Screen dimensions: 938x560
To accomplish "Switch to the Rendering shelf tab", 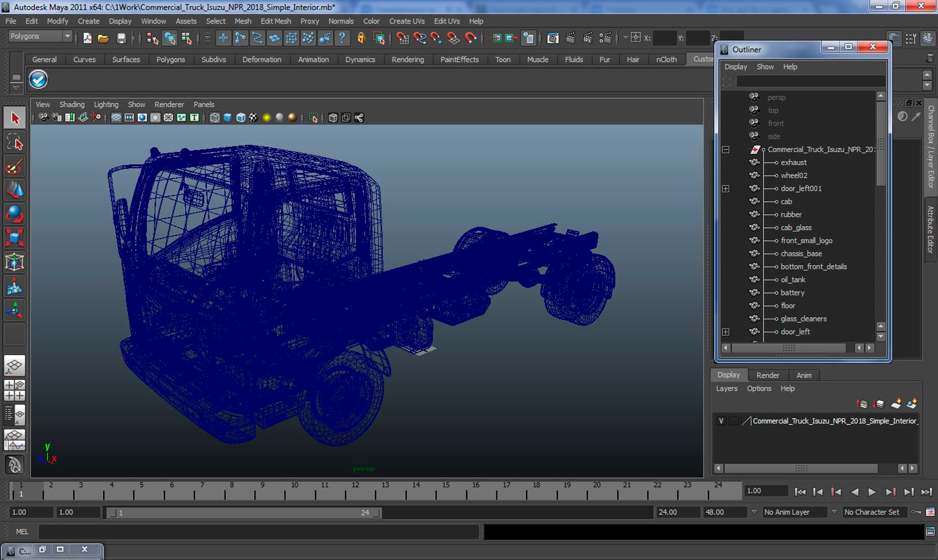I will coord(407,60).
